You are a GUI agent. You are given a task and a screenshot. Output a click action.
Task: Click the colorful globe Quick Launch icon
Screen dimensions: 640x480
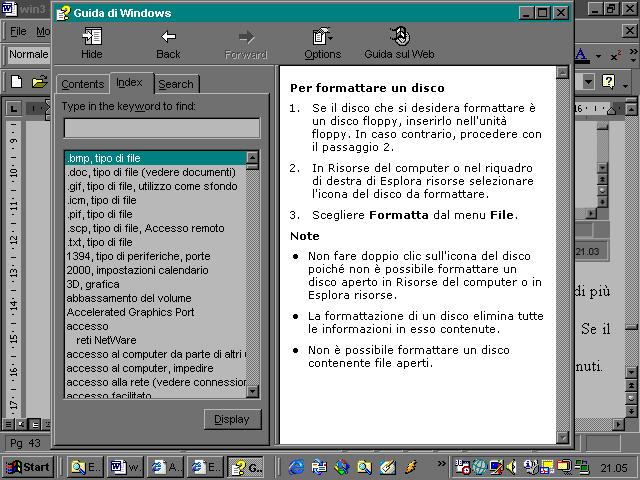click(342, 467)
